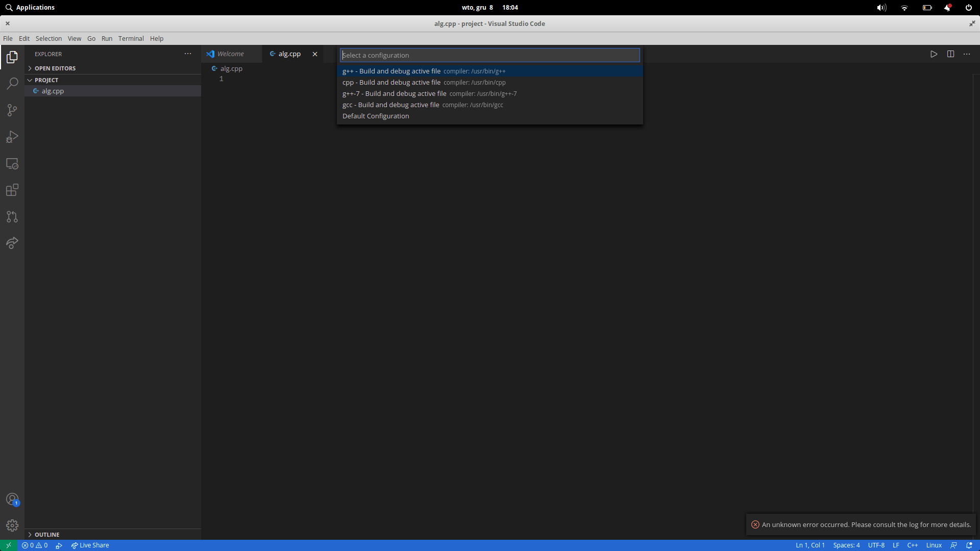
Task: Open the Run menu
Action: 107,39
